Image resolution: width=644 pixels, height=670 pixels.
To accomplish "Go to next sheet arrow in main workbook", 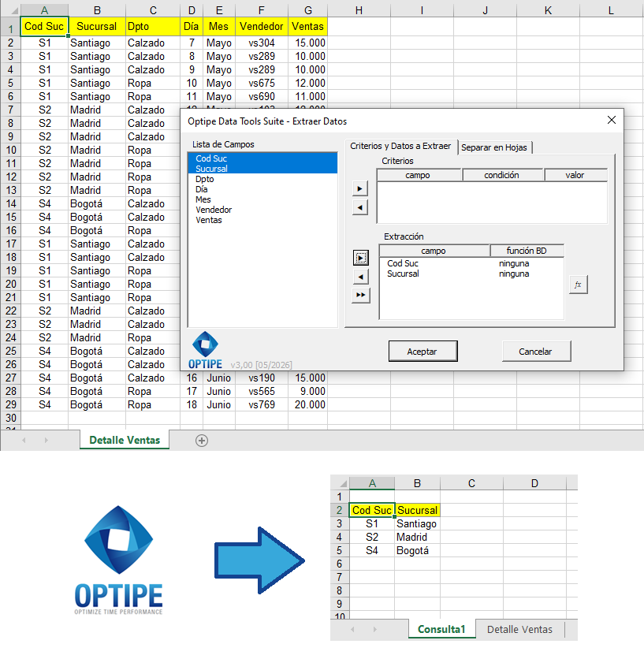I will pos(47,440).
